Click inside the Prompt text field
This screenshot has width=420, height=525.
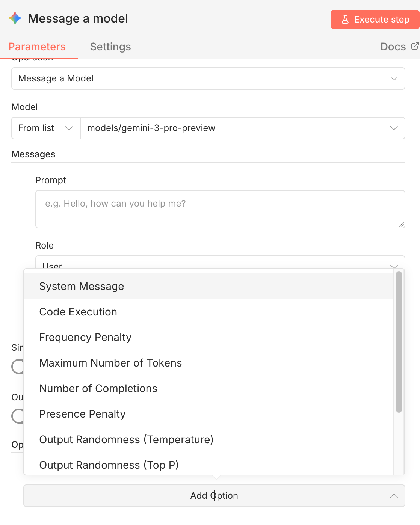tap(220, 209)
